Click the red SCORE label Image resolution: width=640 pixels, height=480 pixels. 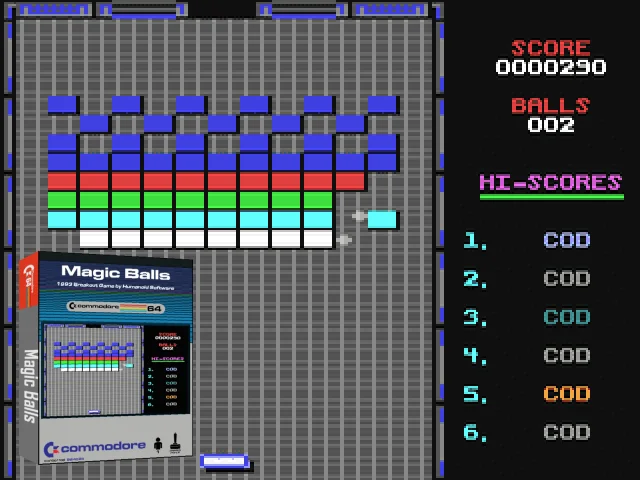(551, 48)
